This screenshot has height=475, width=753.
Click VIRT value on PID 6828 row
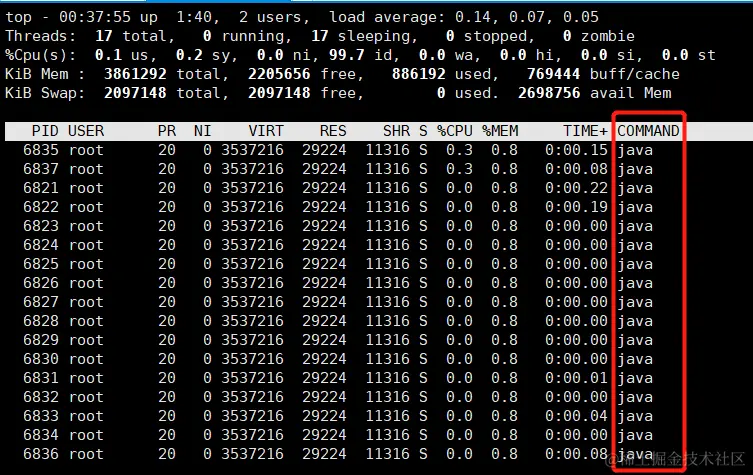point(253,321)
